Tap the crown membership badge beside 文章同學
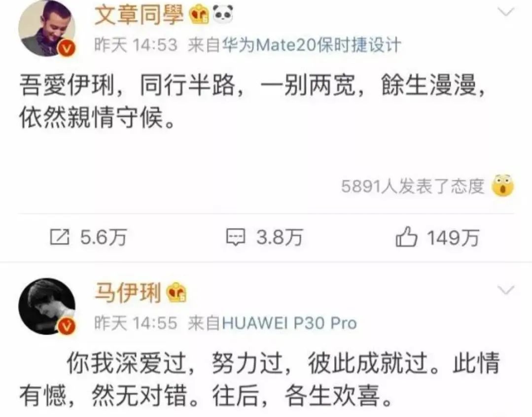532x417 pixels. (200, 15)
